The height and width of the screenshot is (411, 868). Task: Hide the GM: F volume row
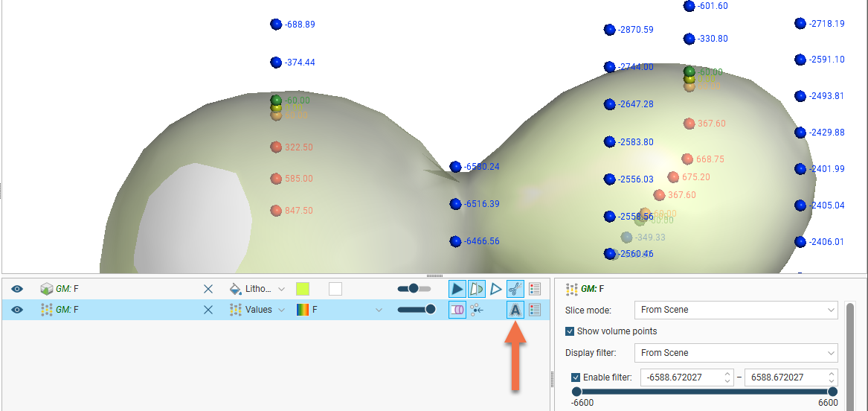(17, 289)
